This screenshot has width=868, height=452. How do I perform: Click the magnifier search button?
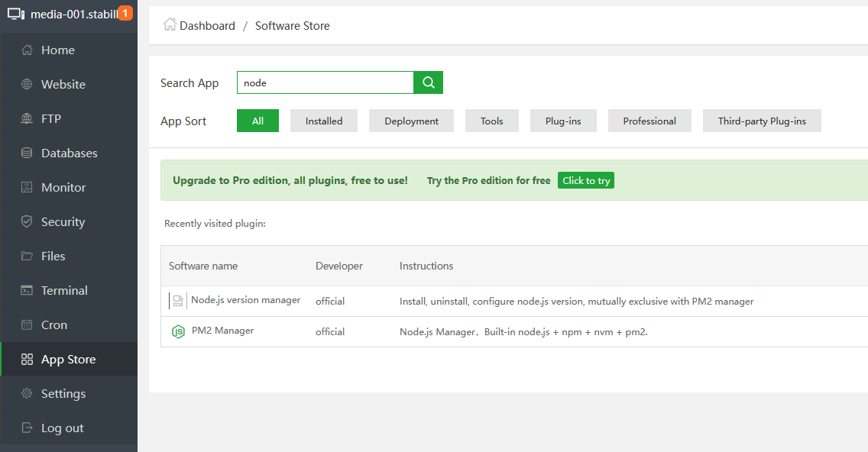[428, 82]
